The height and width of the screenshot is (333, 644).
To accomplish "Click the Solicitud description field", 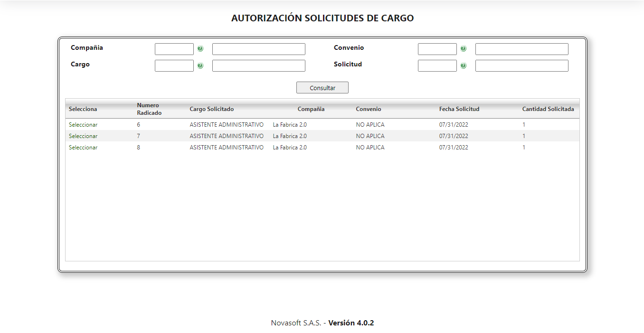I will tap(521, 65).
